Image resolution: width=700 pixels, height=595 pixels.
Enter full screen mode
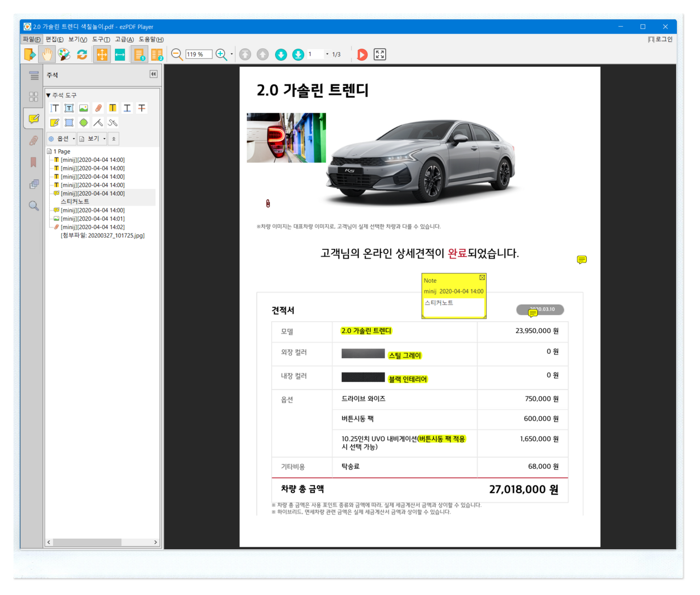380,54
